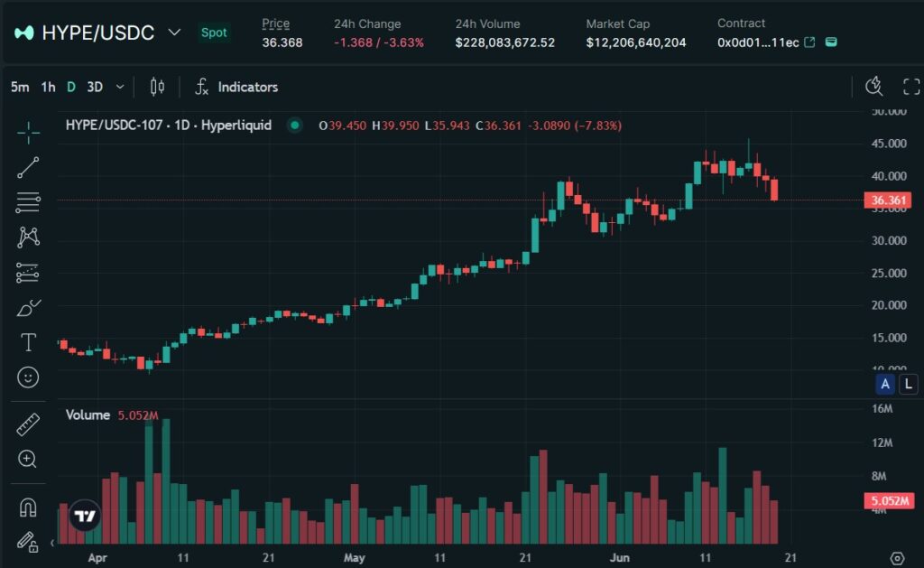Activate the ruler measure tool

28,424
